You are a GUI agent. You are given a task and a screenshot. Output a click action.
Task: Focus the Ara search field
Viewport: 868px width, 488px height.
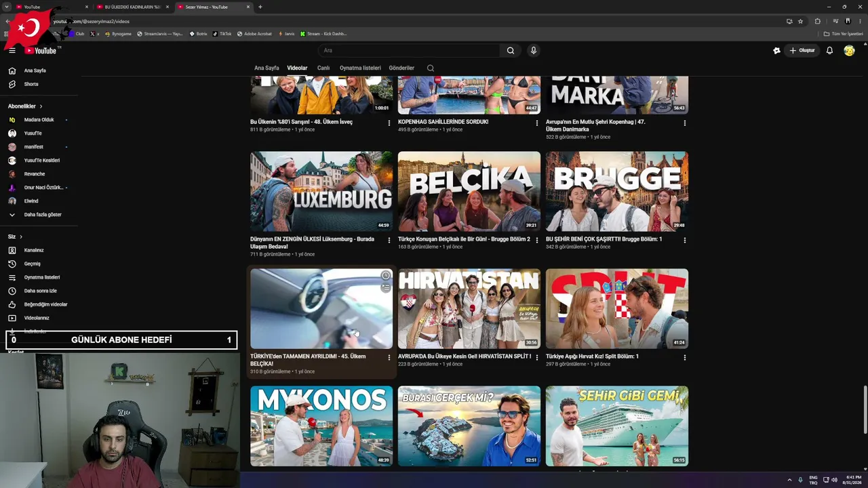point(409,50)
